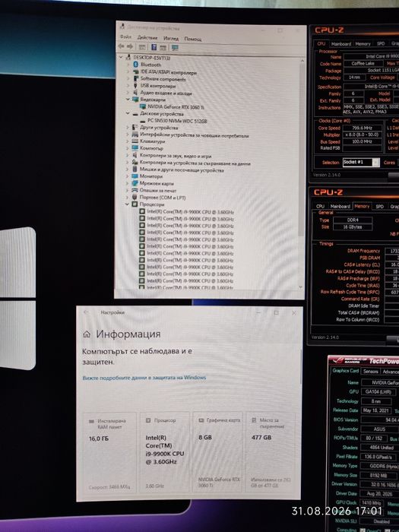Click the Мрежови карти network icon
This screenshot has height=532, width=399.
[135, 183]
